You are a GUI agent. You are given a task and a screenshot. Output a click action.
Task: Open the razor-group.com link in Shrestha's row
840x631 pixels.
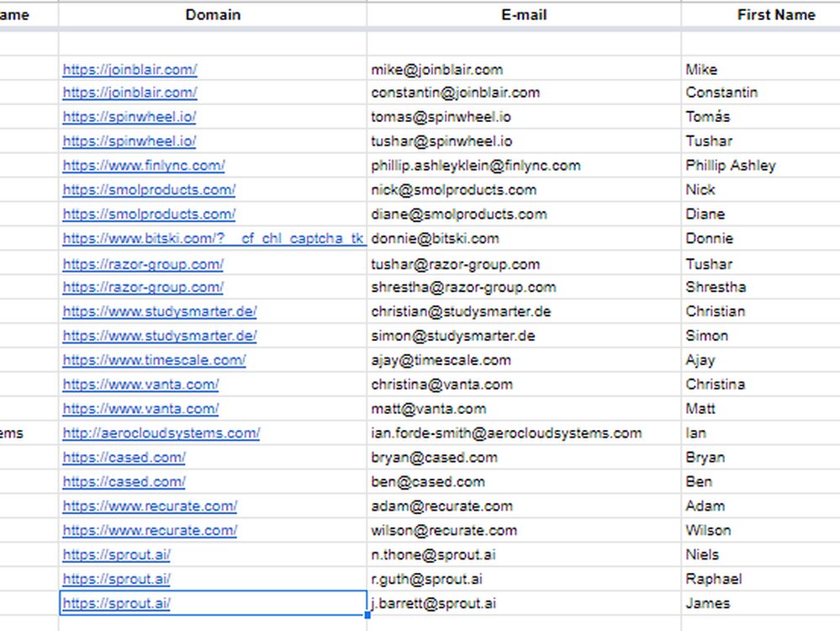(143, 288)
